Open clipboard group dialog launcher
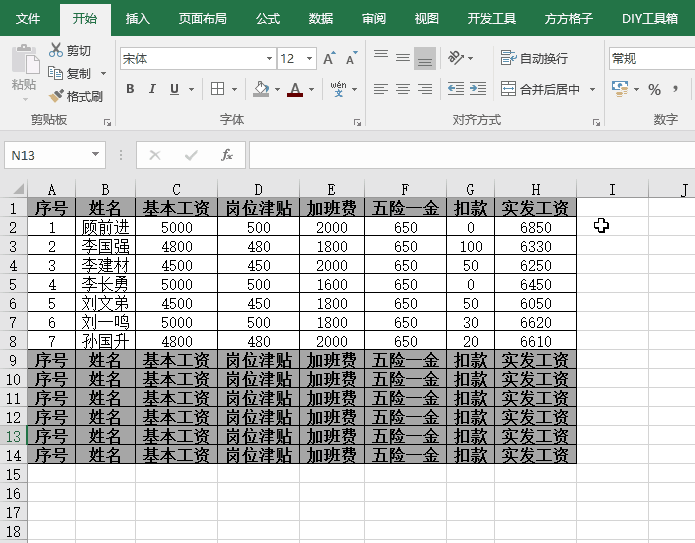695x543 pixels. pos(107,122)
